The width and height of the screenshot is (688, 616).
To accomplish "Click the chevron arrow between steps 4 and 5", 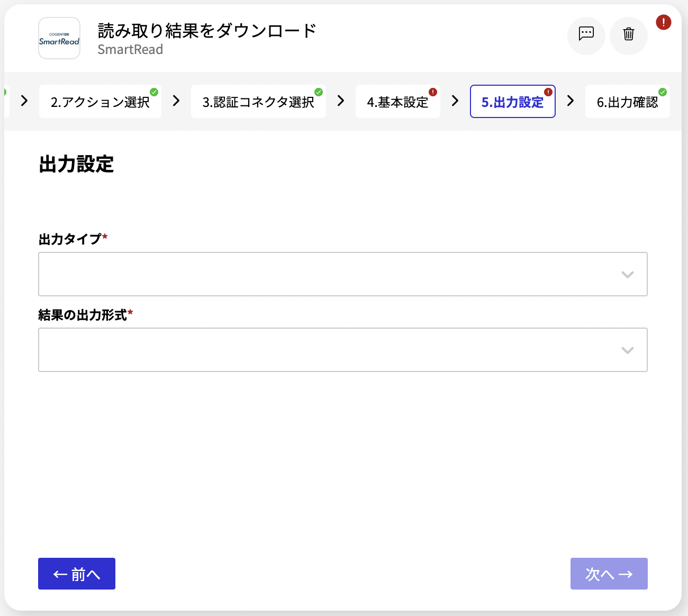I will (x=455, y=101).
